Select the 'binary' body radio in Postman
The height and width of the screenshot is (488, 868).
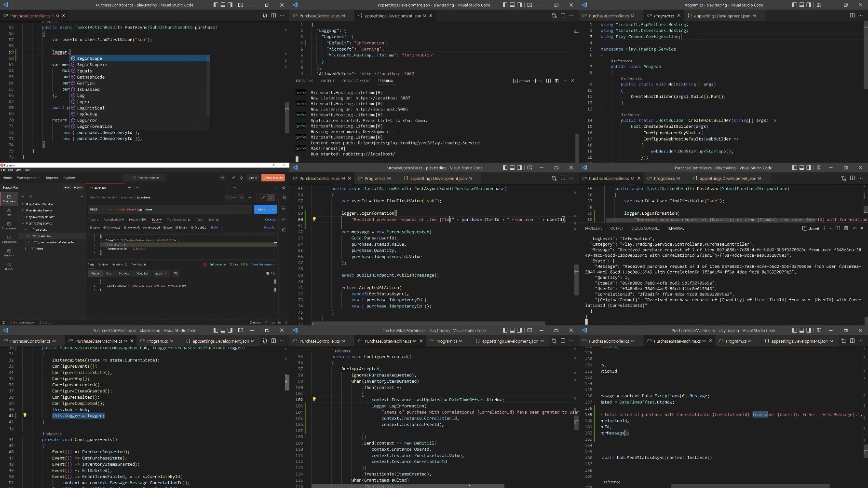pyautogui.click(x=177, y=227)
